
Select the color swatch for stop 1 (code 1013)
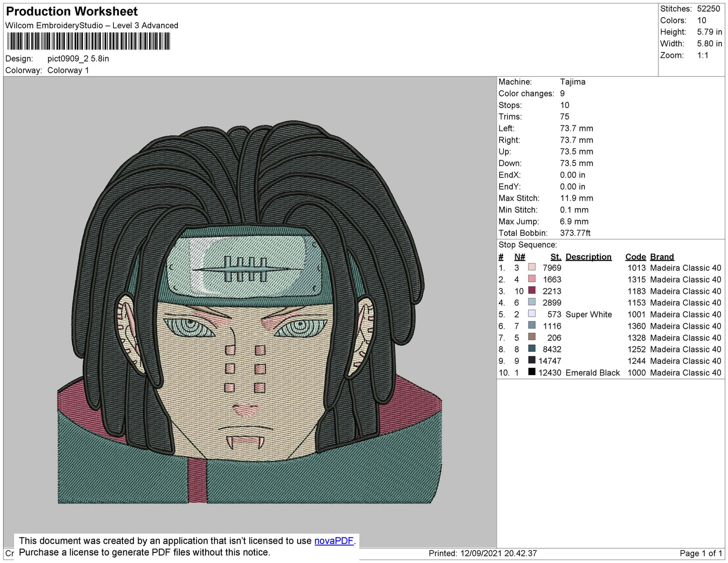coord(532,267)
